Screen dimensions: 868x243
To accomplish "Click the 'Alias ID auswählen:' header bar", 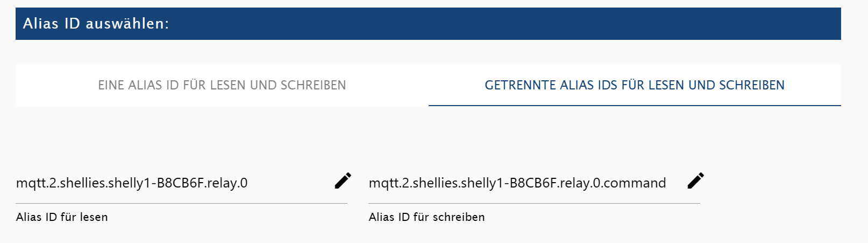I will (428, 24).
